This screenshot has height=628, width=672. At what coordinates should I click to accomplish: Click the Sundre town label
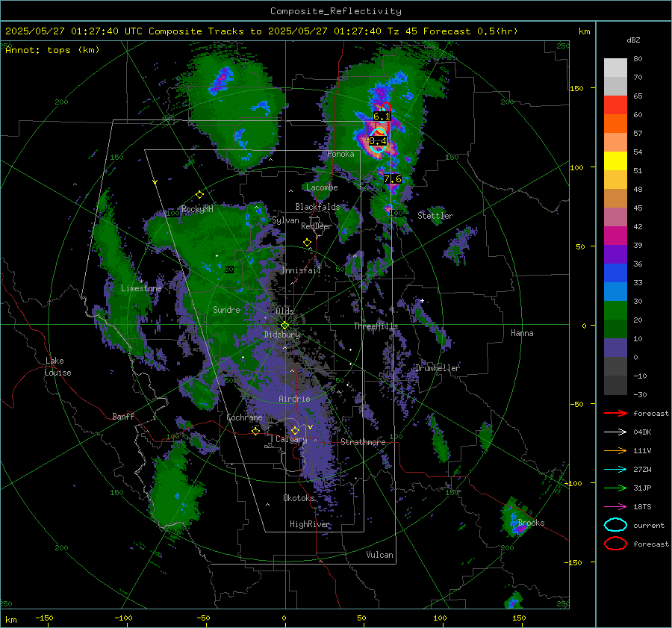coord(226,309)
